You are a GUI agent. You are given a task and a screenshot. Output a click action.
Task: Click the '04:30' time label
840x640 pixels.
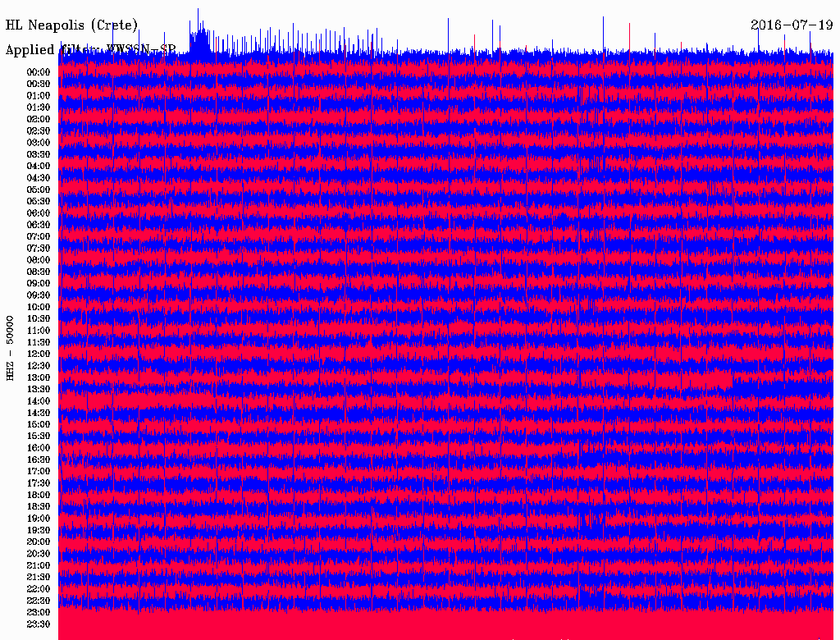(39, 177)
